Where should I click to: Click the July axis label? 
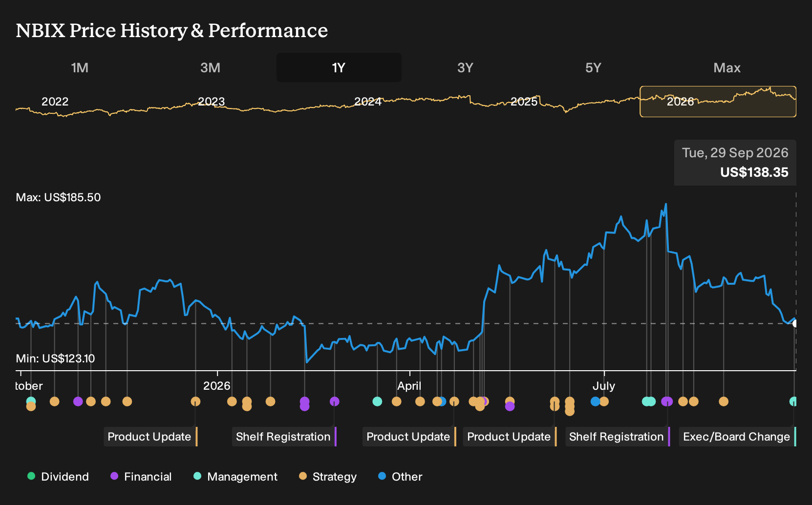604,386
